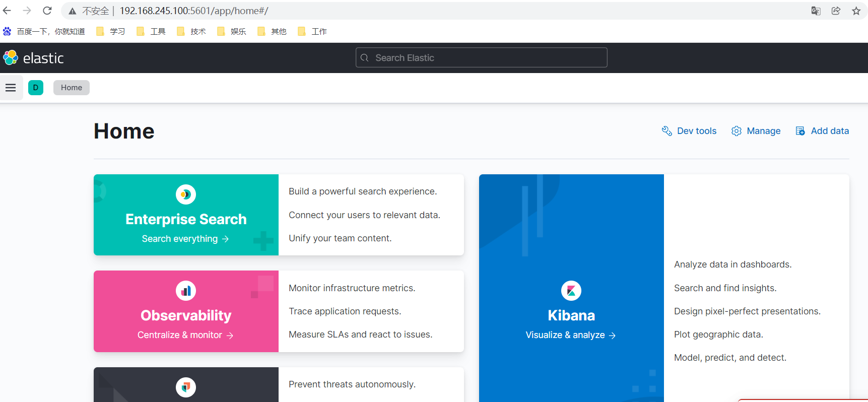
Task: Click the browser address bar URL
Action: pos(194,11)
